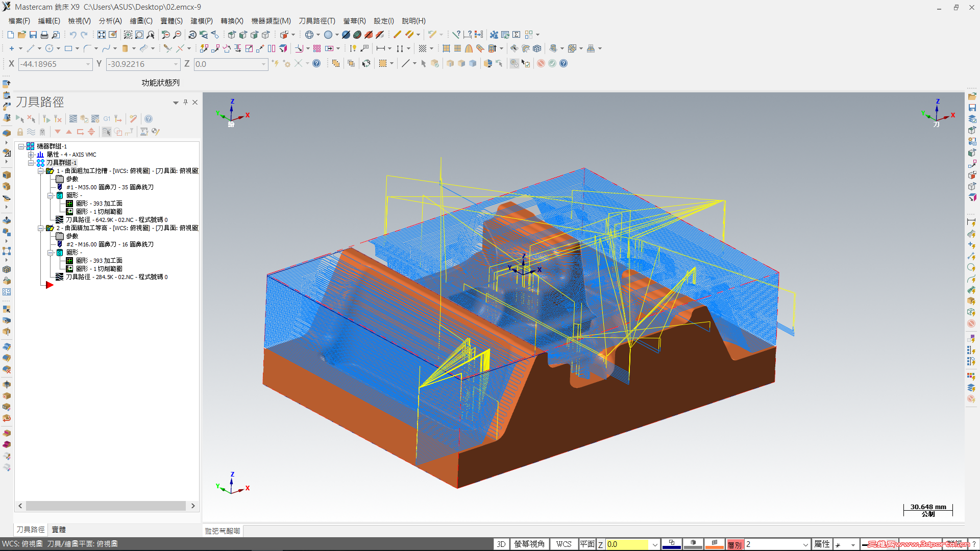This screenshot has height=551, width=980.
Task: Click the X coordinate input field
Action: point(52,64)
